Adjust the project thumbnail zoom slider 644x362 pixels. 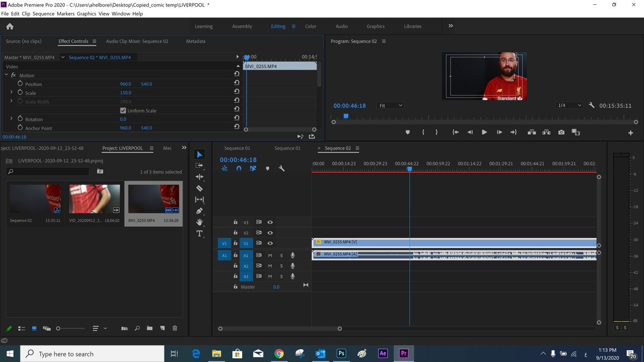pyautogui.click(x=70, y=328)
